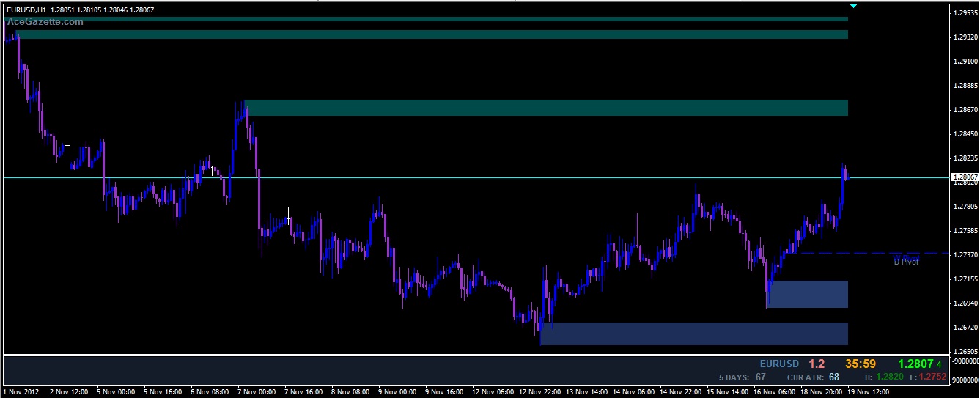The height and width of the screenshot is (398, 980).
Task: Click time axis label 12 Nov 22:00
Action: [x=539, y=392]
